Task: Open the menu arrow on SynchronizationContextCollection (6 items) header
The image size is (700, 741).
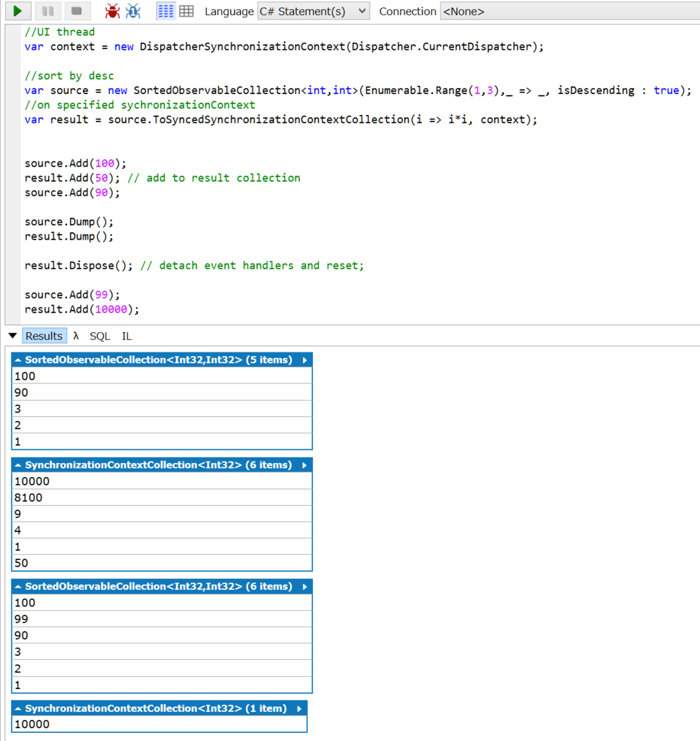Action: point(304,465)
